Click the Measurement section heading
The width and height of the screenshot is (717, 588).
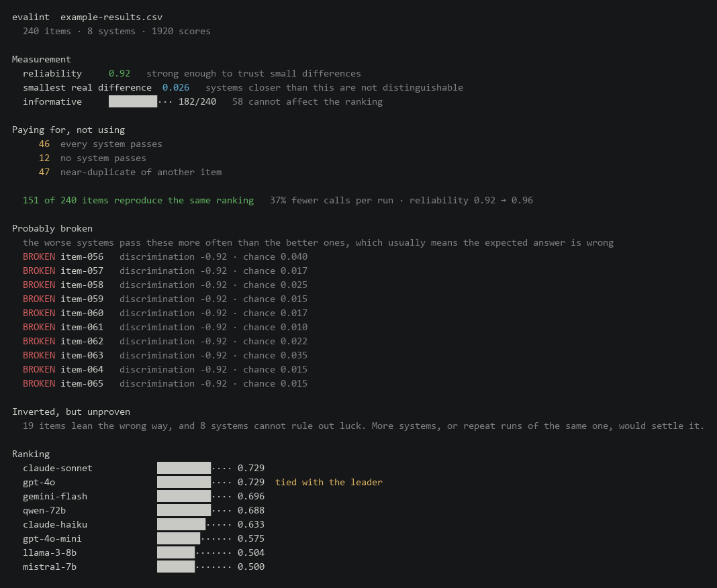(x=41, y=60)
